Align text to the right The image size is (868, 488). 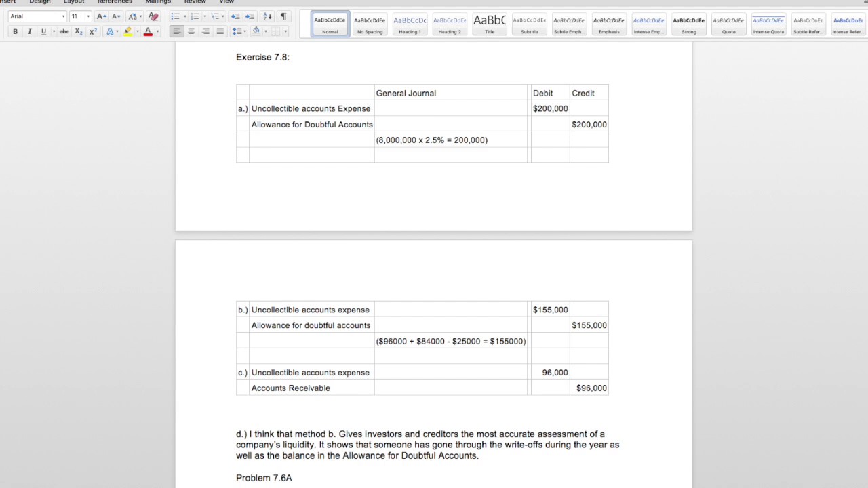205,31
